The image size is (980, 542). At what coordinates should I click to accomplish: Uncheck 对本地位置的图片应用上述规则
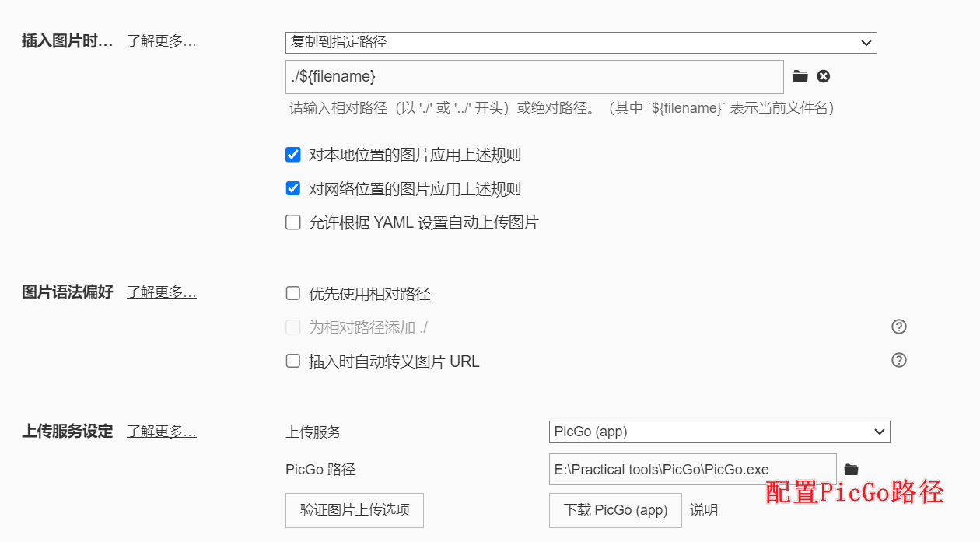(293, 155)
